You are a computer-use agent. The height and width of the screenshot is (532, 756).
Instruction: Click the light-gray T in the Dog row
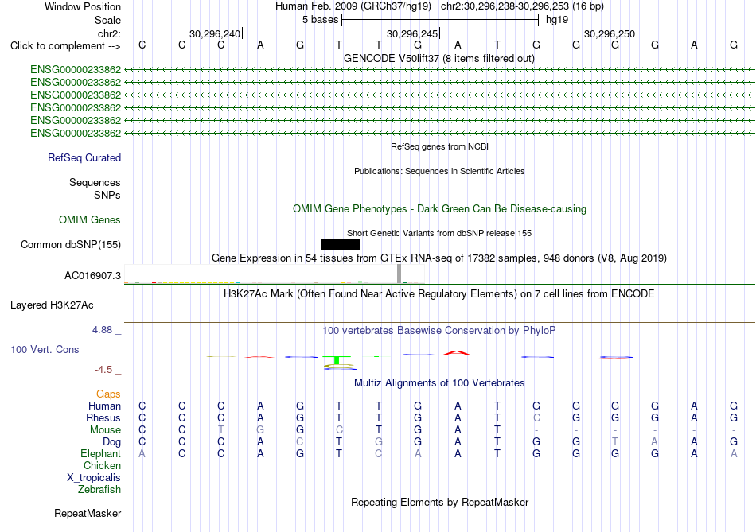pos(614,442)
